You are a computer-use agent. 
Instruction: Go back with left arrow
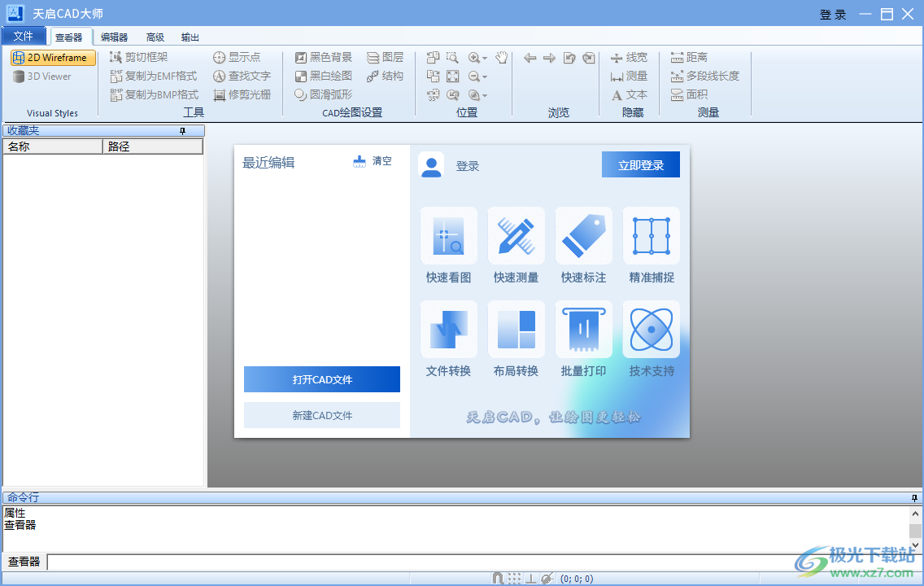pyautogui.click(x=530, y=58)
